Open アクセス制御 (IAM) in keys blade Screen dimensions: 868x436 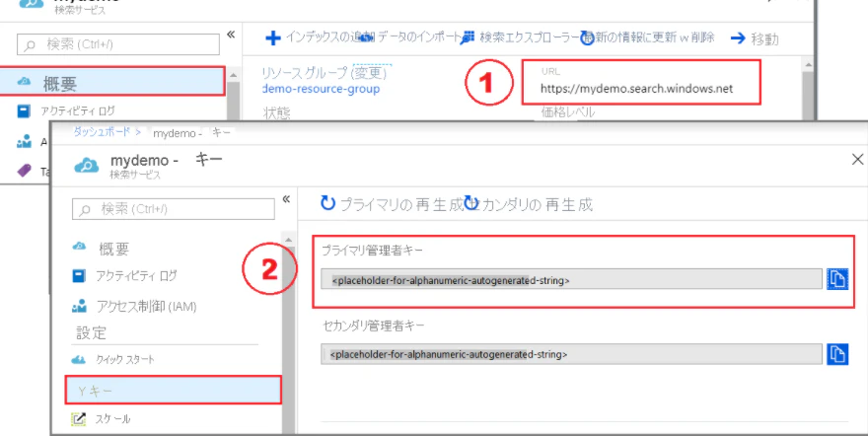(147, 306)
